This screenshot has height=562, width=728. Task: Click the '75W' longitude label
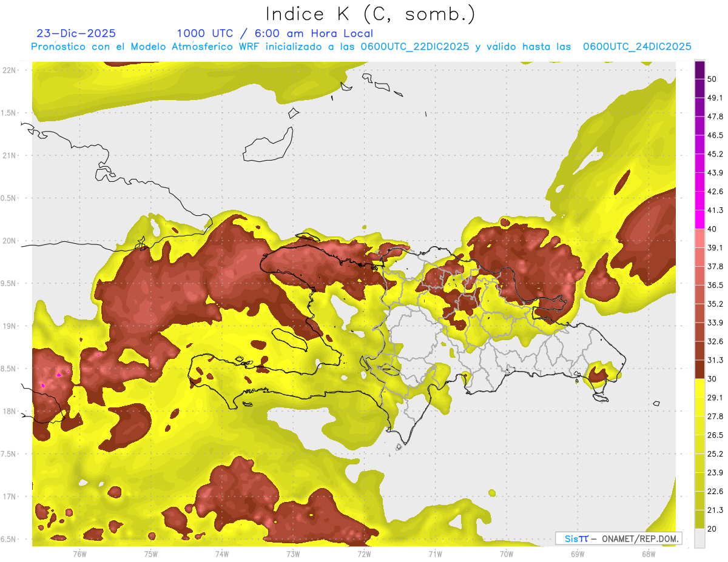click(150, 554)
